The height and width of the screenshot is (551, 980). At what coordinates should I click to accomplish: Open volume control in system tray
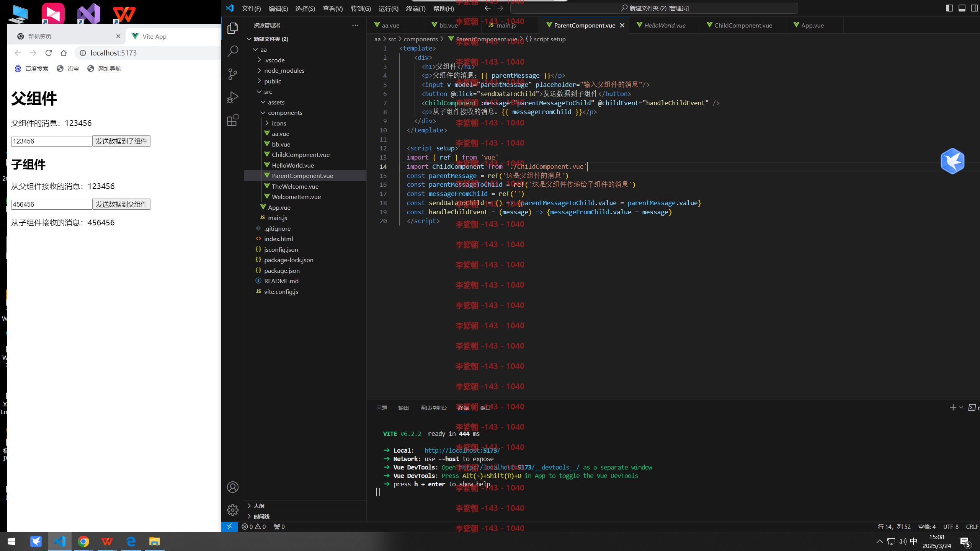click(x=902, y=541)
